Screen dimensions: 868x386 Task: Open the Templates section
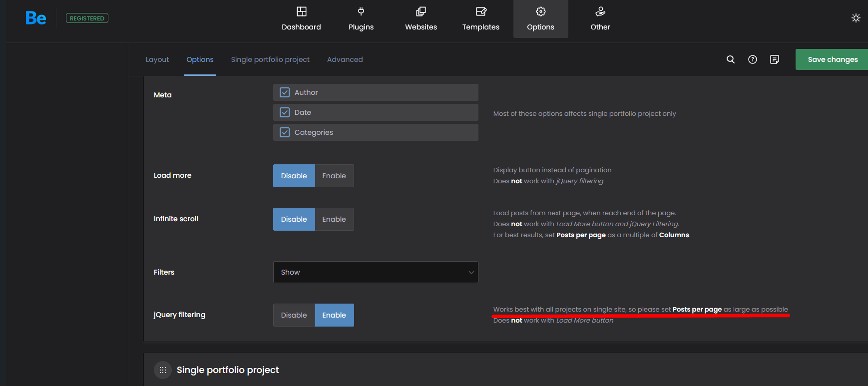click(480, 19)
